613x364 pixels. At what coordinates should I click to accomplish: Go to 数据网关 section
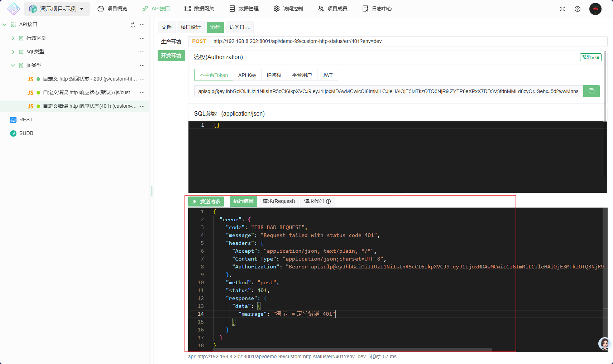point(200,9)
